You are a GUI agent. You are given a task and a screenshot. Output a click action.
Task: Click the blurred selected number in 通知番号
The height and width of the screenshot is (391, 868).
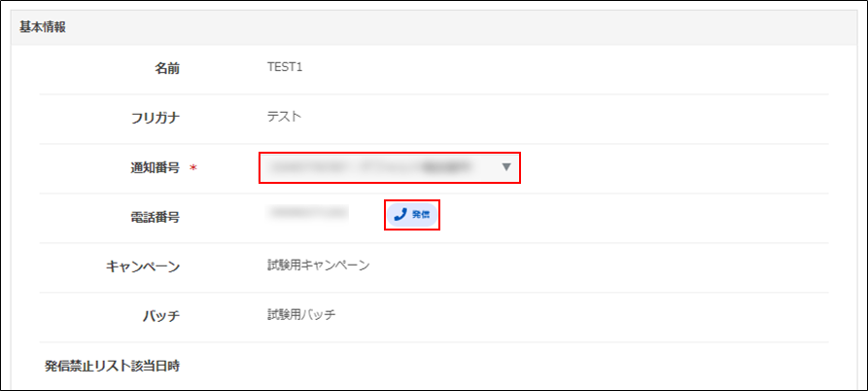[x=369, y=167]
